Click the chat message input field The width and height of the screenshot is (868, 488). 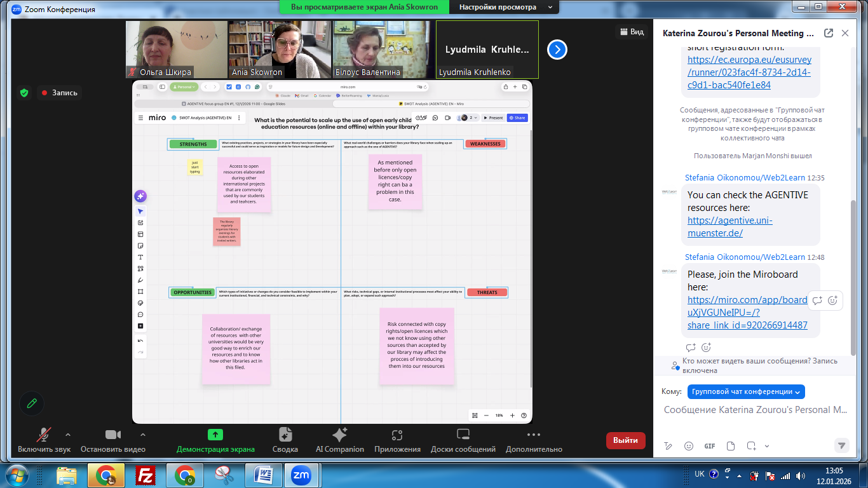tap(750, 410)
